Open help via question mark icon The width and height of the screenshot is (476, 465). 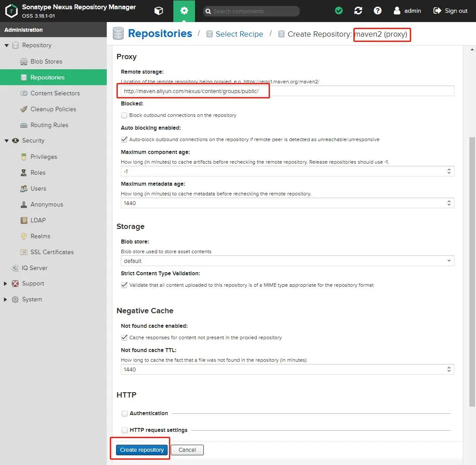click(x=378, y=11)
